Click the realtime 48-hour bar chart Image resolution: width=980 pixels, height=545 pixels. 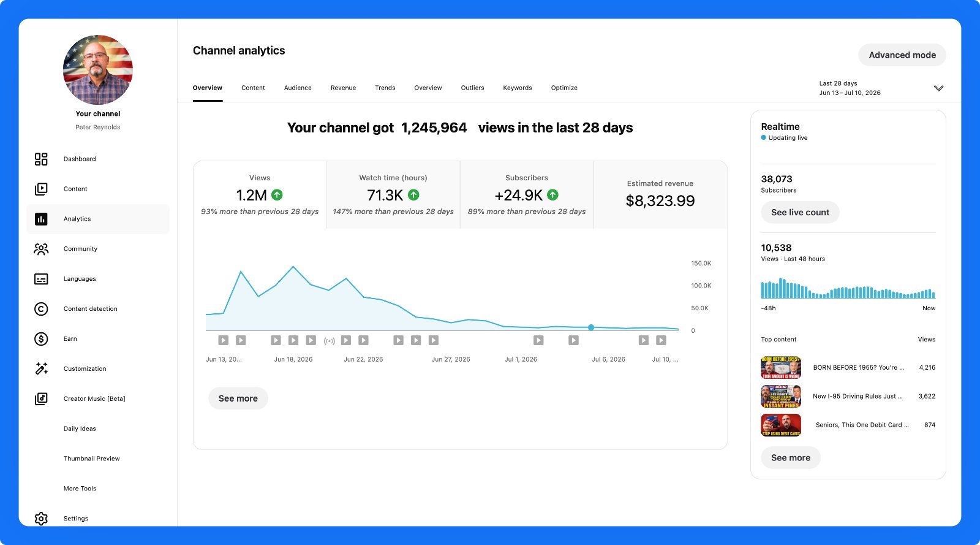(848, 288)
